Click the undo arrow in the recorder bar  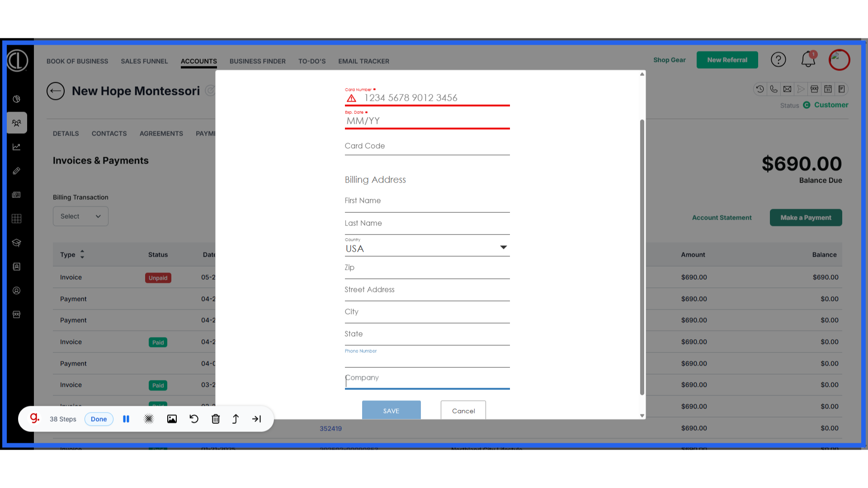[194, 419]
